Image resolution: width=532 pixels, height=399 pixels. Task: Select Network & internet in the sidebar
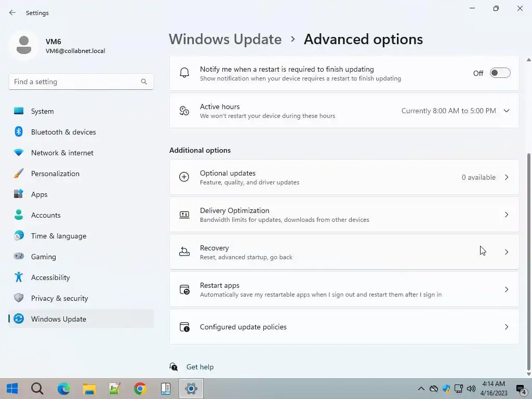(x=81, y=152)
